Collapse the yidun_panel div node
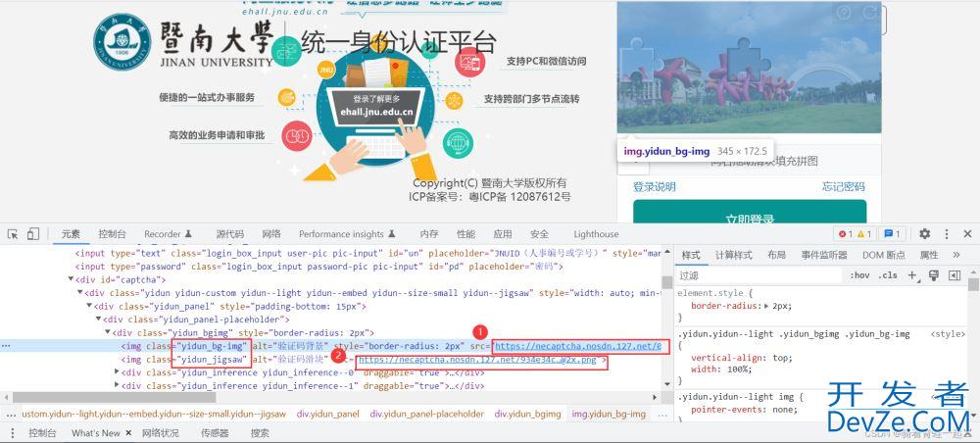 pyautogui.click(x=89, y=306)
